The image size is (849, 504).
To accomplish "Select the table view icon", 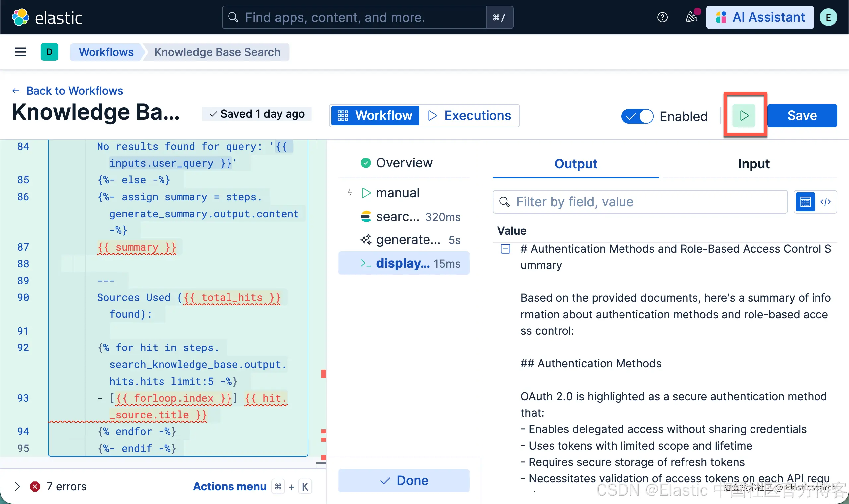I will [805, 202].
